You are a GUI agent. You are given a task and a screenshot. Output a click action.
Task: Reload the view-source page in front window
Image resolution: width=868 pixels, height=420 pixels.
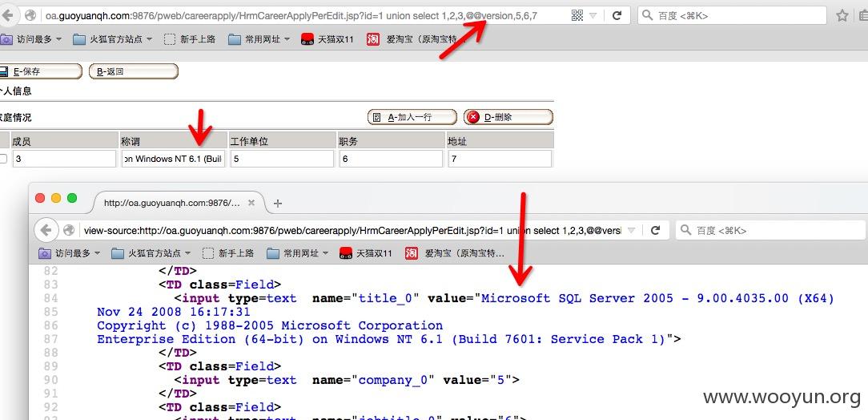point(656,230)
